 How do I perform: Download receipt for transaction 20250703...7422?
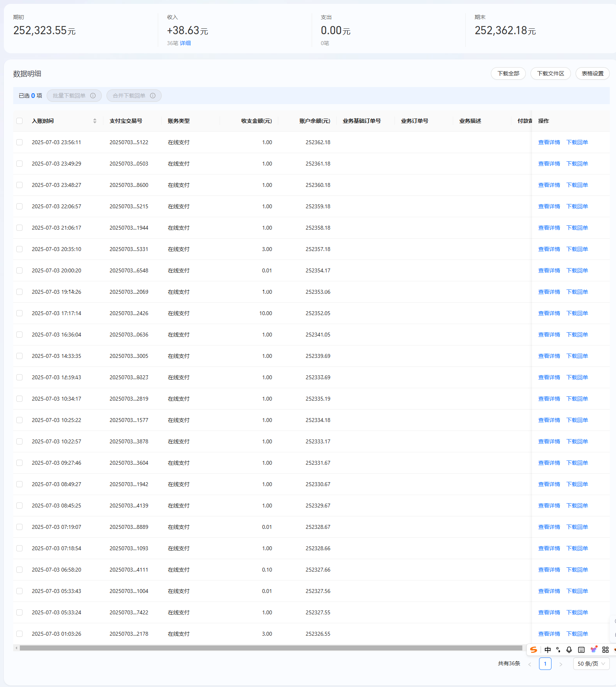pyautogui.click(x=577, y=612)
